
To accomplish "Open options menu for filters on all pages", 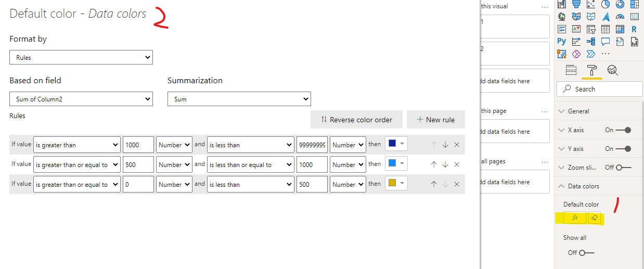I will click(x=545, y=161).
